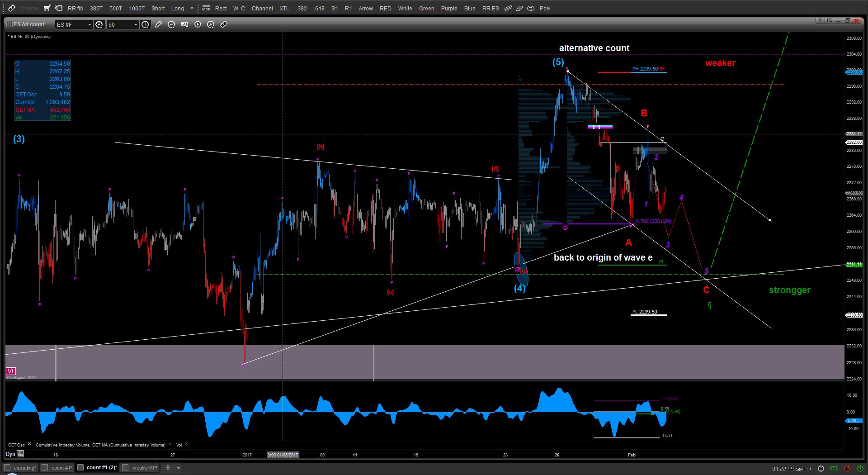Click the shopping cart order icon

(47, 8)
